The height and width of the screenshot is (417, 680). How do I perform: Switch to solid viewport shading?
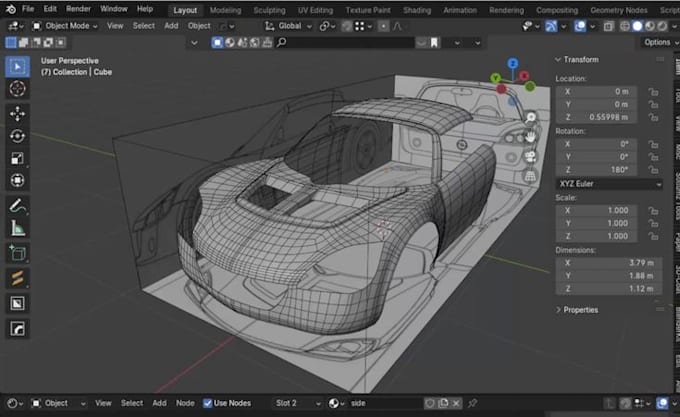[x=638, y=26]
